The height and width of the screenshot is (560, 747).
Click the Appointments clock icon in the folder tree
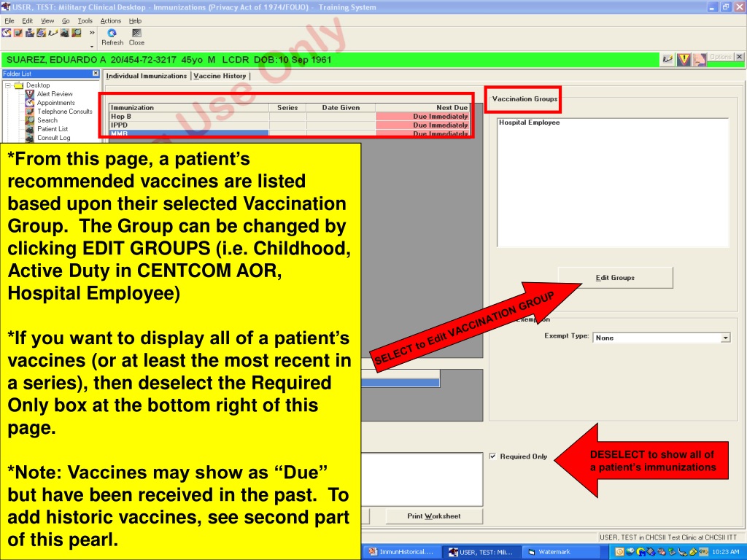(29, 103)
